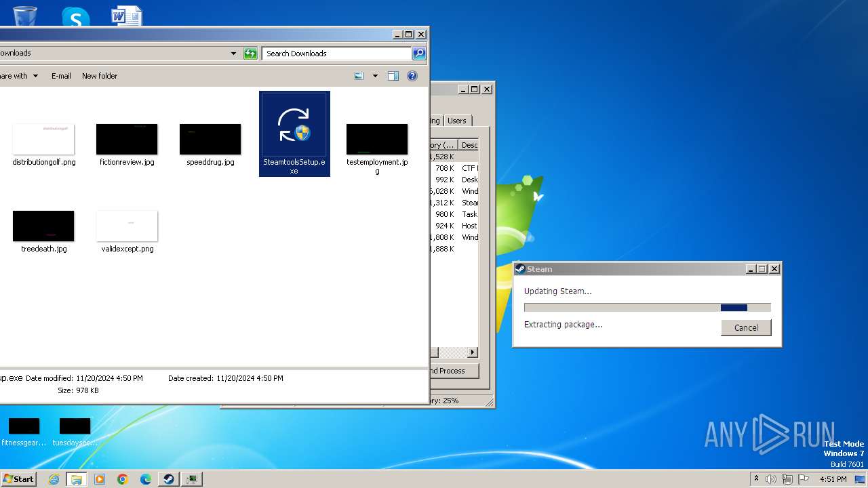Click Task Manager horizontal scrollbar right arrow
This screenshot has width=868, height=488.
[x=473, y=352]
